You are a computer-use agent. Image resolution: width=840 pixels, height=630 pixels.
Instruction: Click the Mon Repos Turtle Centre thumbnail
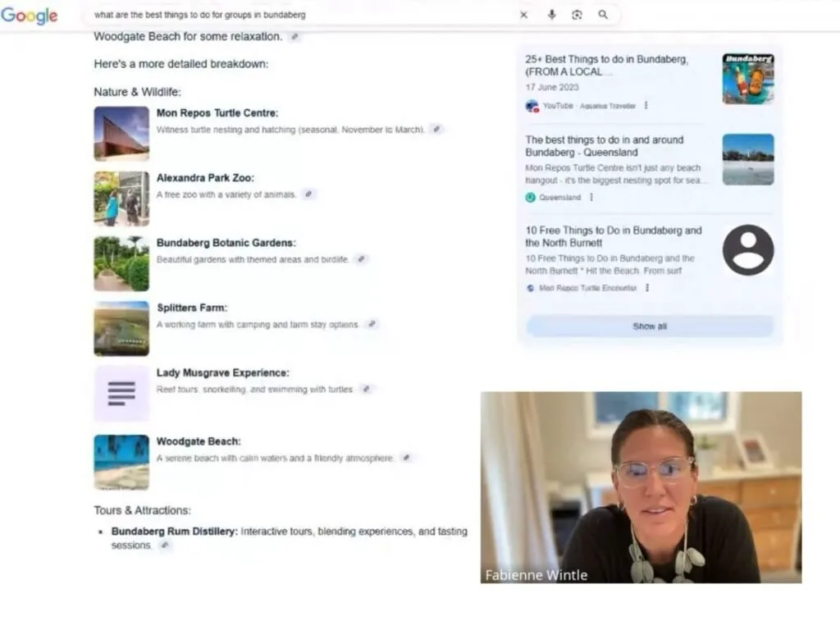point(121,134)
